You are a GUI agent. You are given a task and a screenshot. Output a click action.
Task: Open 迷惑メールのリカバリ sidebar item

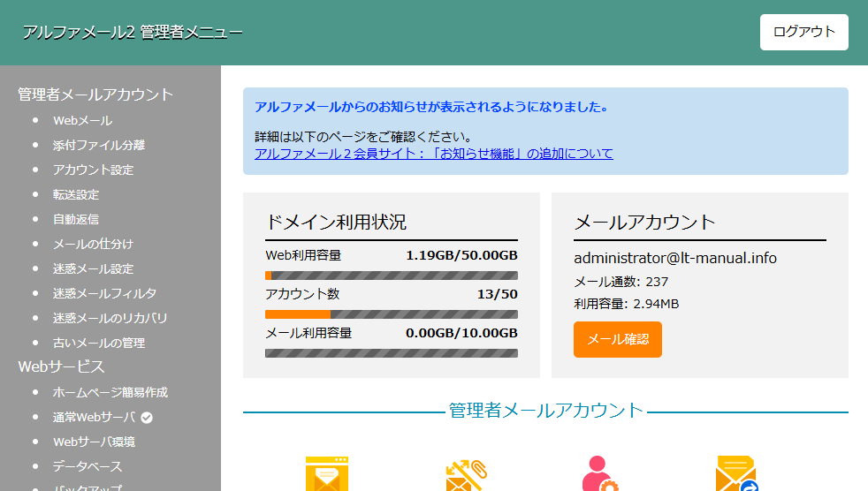(110, 318)
